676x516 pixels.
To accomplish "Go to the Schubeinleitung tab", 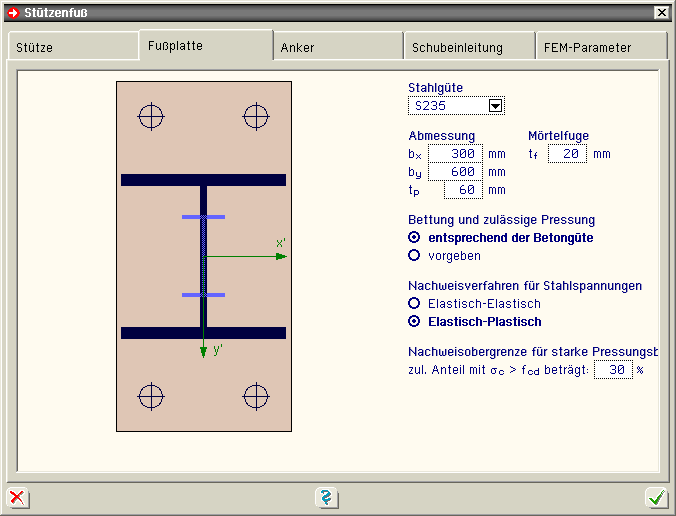I will pyautogui.click(x=457, y=47).
